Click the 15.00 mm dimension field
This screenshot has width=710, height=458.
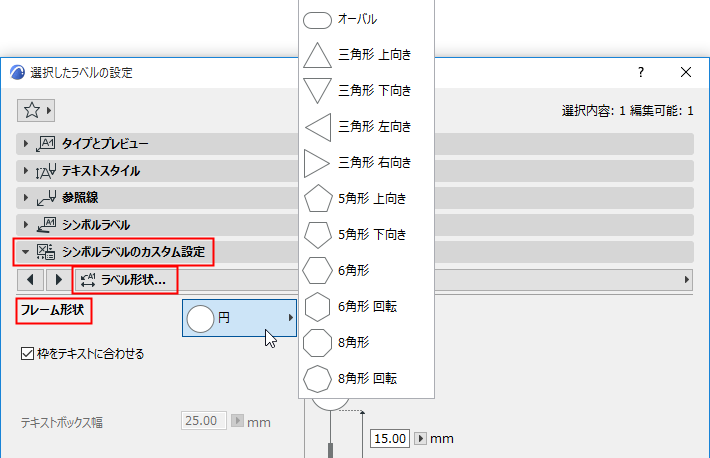click(390, 438)
